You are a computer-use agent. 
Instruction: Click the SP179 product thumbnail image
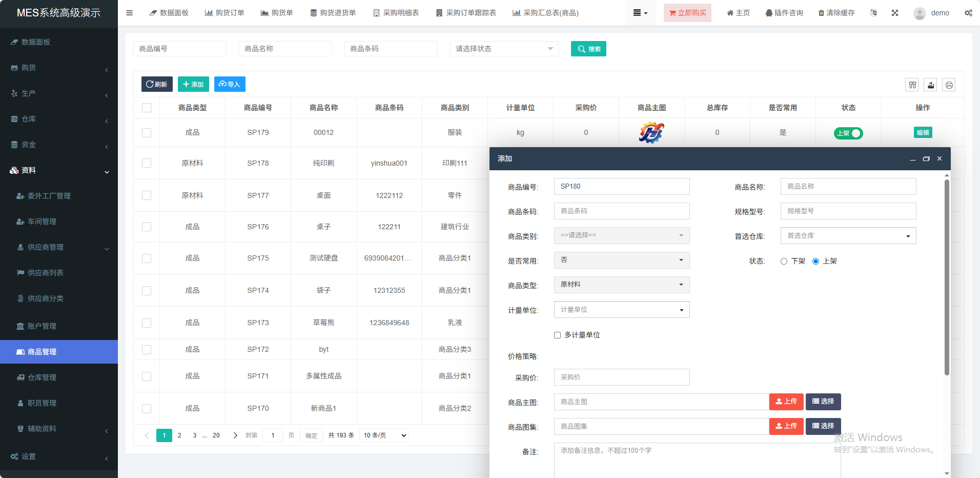click(651, 132)
